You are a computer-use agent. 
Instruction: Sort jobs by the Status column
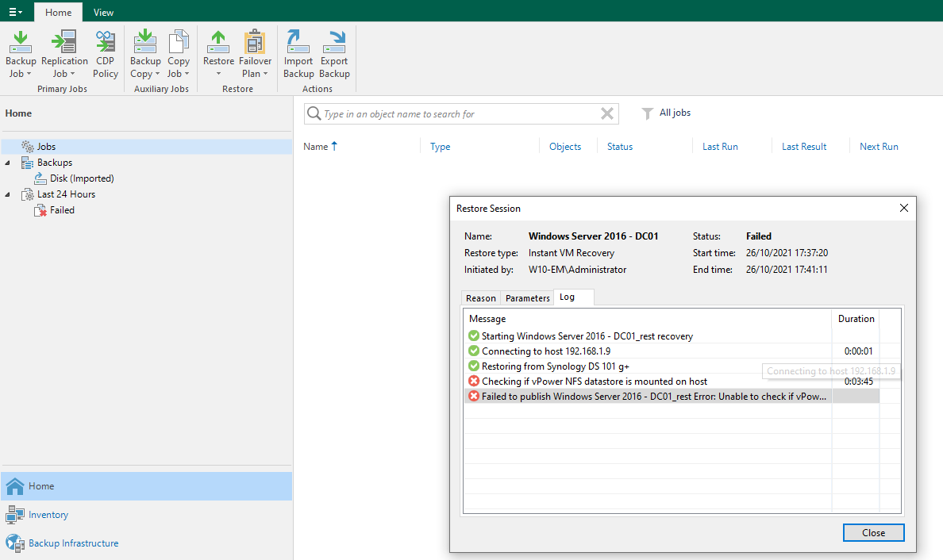pos(620,147)
